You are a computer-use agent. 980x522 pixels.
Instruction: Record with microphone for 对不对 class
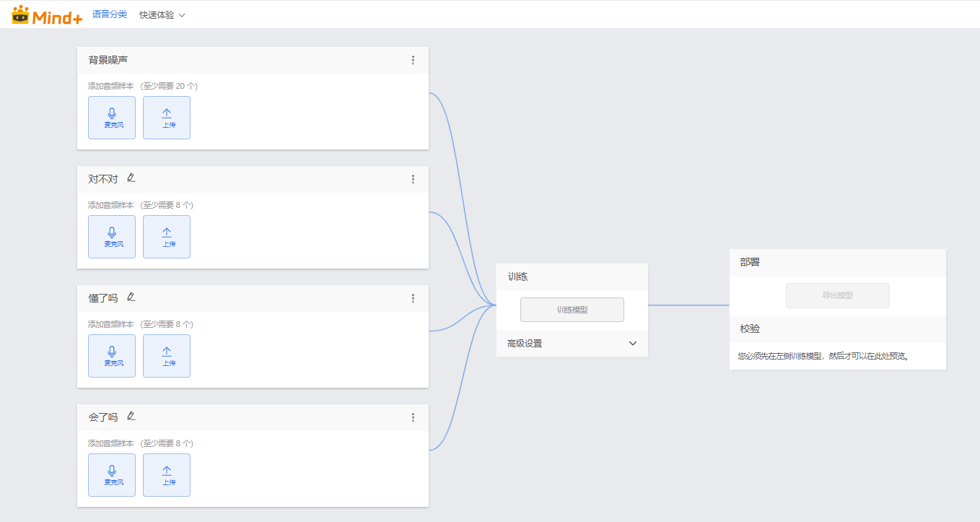point(112,237)
